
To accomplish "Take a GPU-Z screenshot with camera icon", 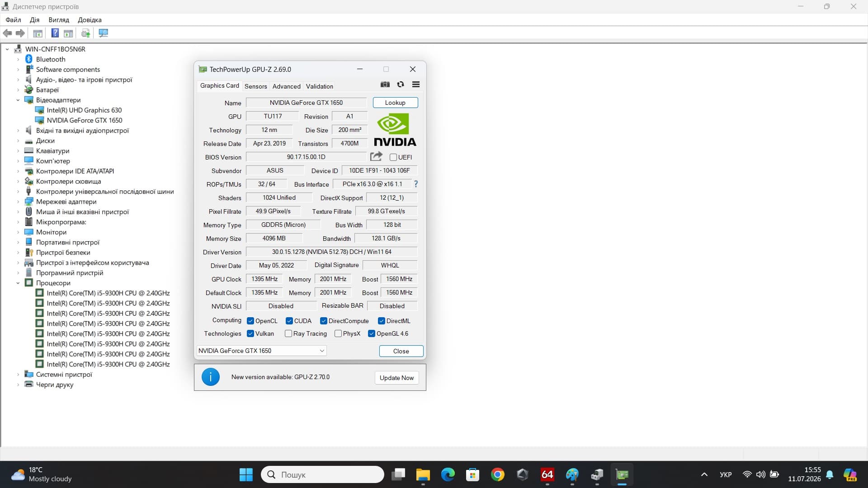I will click(x=385, y=84).
